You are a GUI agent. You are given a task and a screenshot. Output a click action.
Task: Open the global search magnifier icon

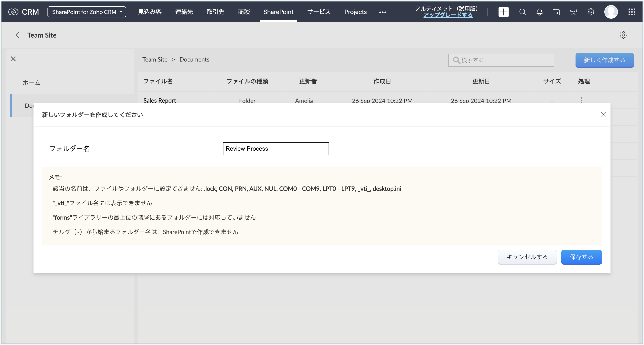click(x=523, y=12)
